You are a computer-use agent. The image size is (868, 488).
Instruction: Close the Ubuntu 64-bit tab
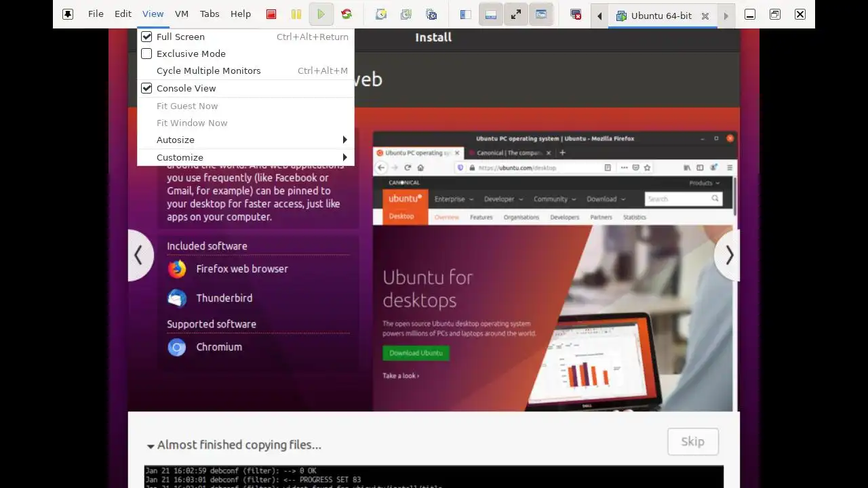pyautogui.click(x=705, y=16)
